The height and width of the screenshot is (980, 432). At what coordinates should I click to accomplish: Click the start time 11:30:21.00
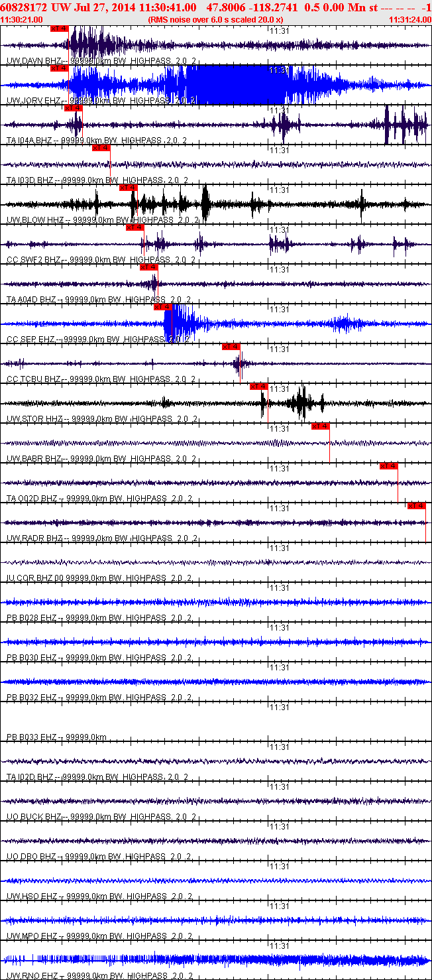pos(22,20)
